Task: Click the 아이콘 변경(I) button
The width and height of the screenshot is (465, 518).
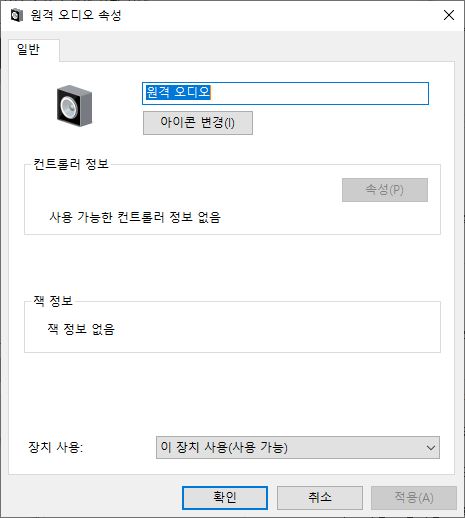Action: tap(198, 123)
